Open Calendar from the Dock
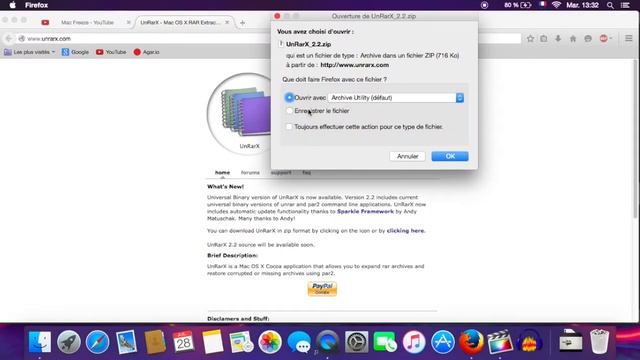 [x=183, y=342]
